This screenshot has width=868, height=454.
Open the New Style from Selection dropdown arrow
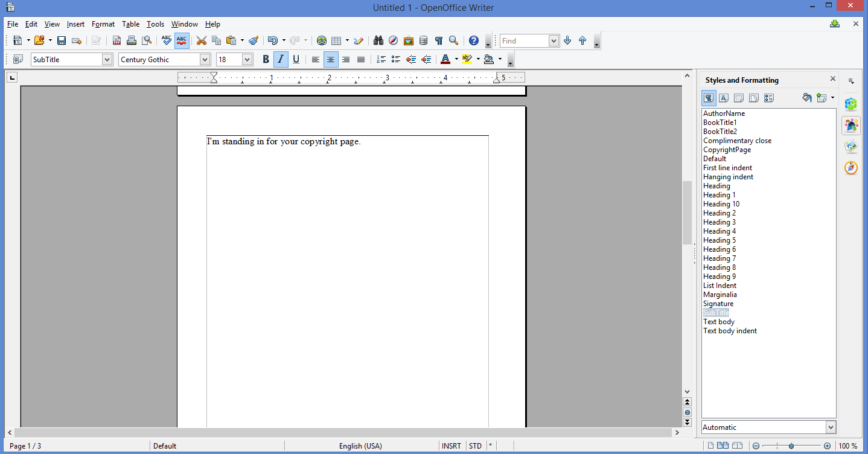click(x=832, y=98)
